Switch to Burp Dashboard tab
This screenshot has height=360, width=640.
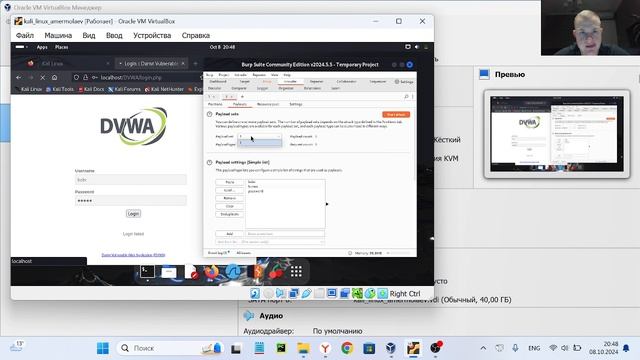[x=218, y=82]
